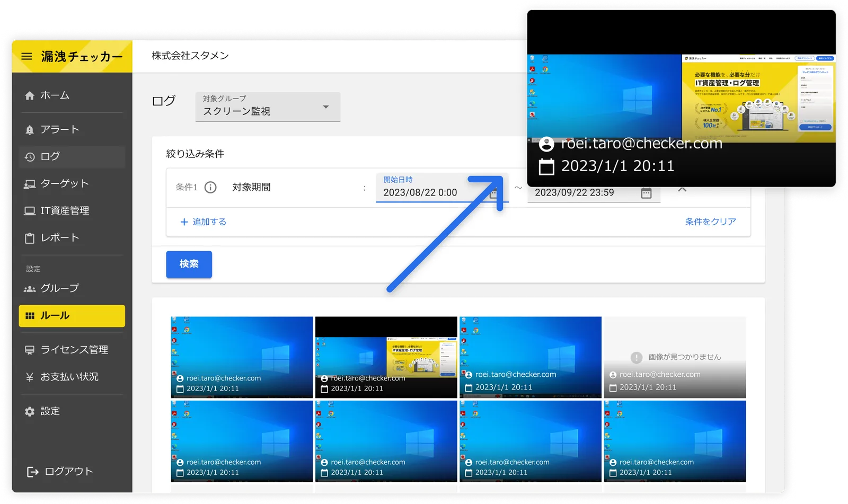This screenshot has width=848, height=504.
Task: Open 設定 next to the gear in the sidebar
Action: [72, 411]
